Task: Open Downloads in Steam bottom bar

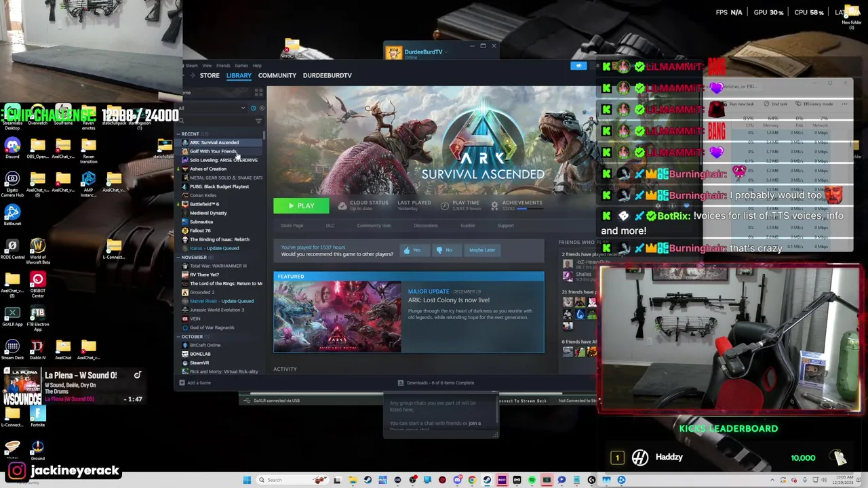Action: pyautogui.click(x=436, y=383)
